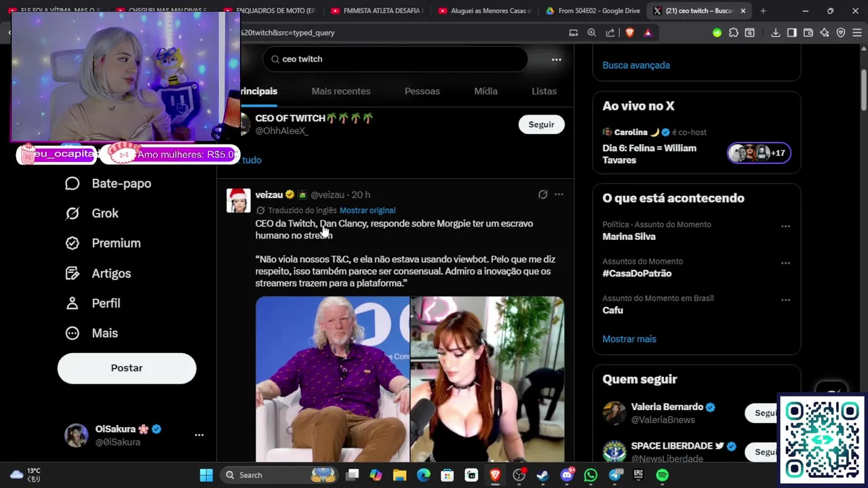Click the Postar button
The height and width of the screenshot is (488, 868).
127,368
